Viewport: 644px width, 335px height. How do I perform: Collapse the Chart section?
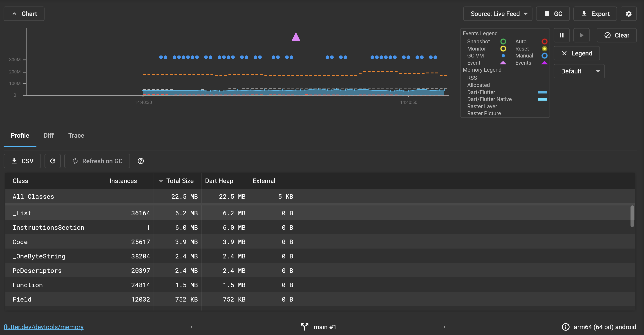[x=24, y=14]
